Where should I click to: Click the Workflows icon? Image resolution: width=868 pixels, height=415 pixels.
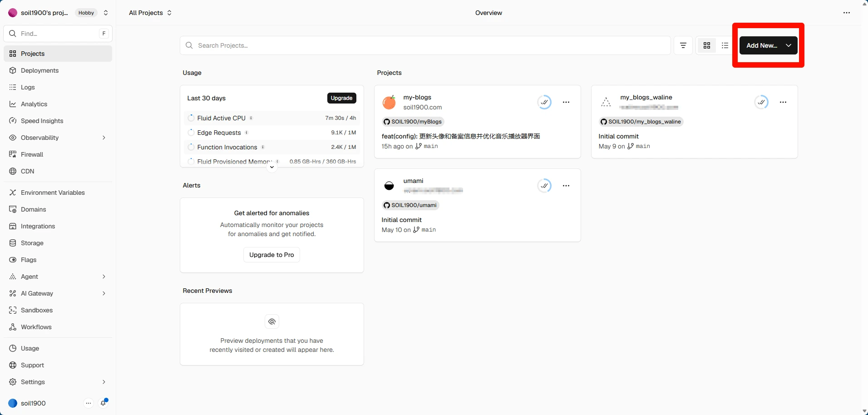[13, 327]
